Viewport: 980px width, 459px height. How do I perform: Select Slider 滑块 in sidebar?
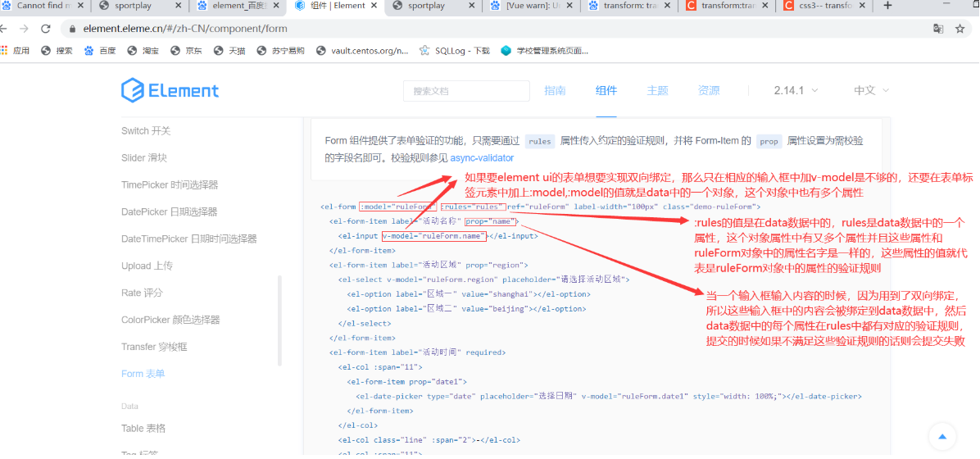143,157
